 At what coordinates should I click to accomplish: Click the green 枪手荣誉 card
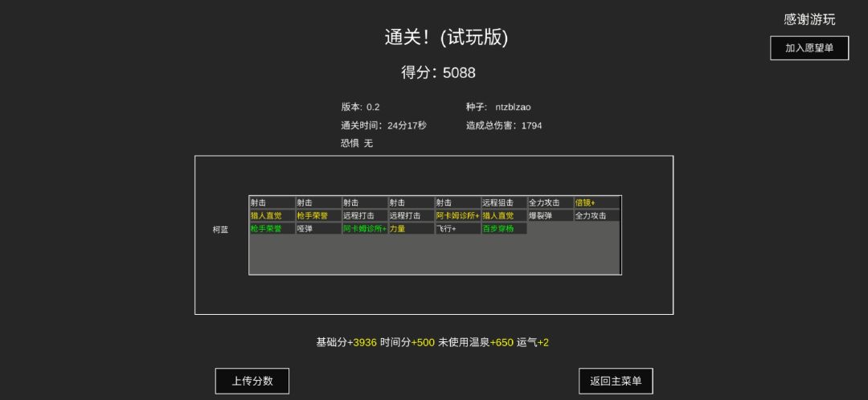click(x=272, y=228)
